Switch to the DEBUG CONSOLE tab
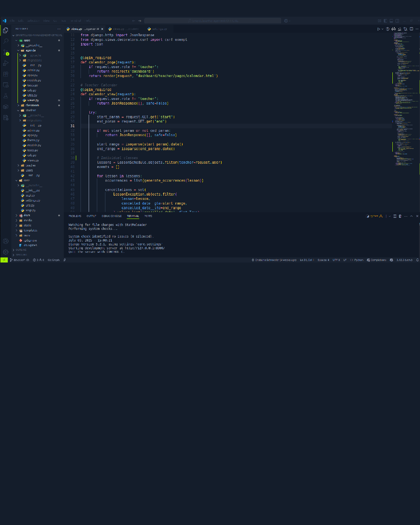The width and height of the screenshot is (420, 525). point(112,216)
